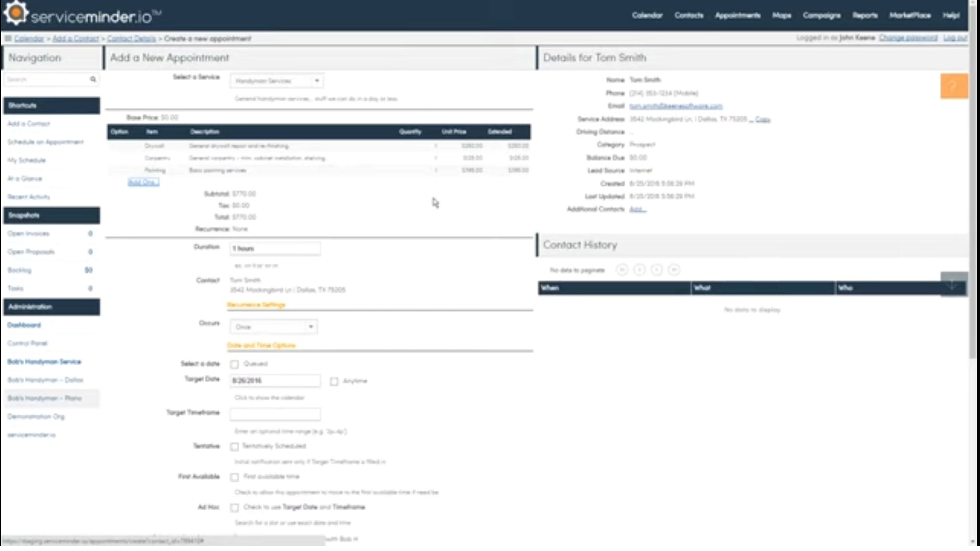The height and width of the screenshot is (551, 980).
Task: Go to next page in Contact History pager
Action: (x=657, y=270)
